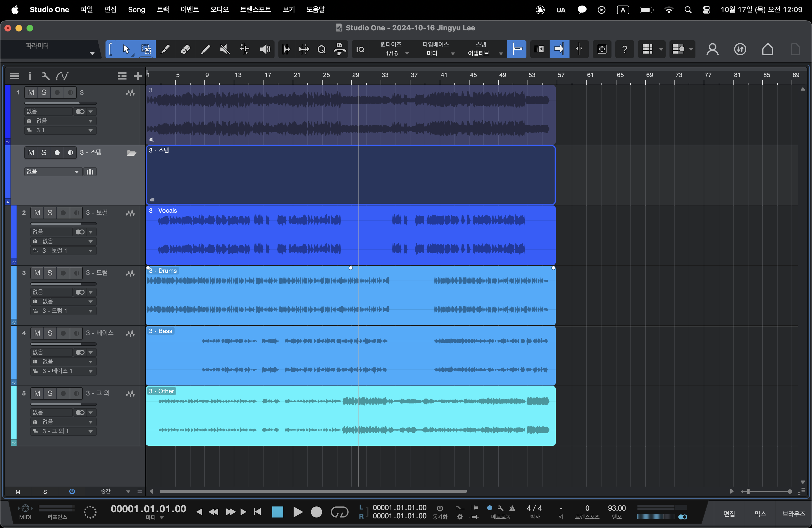Screen dimensions: 812x528
Task: Open the 트랙 menu
Action: pos(163,10)
